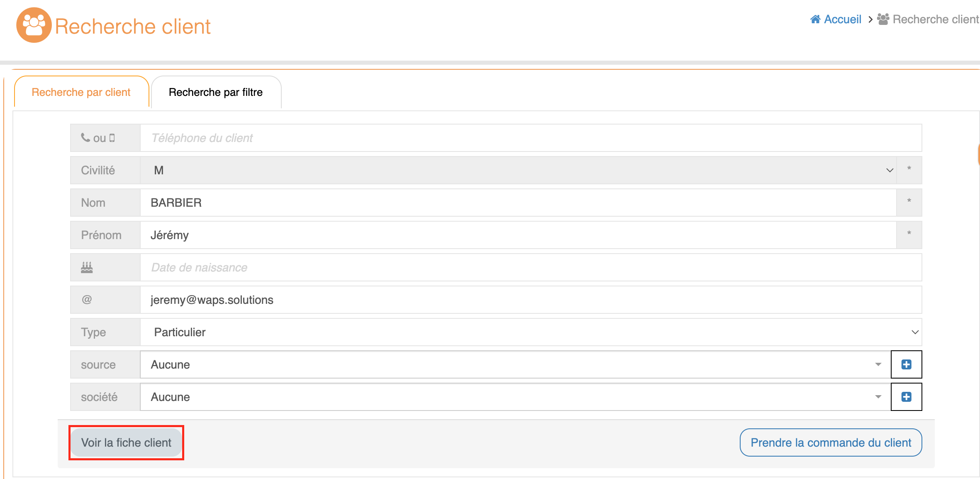This screenshot has width=980, height=479.
Task: Go to Accueil breadcrumb link
Action: [x=842, y=20]
